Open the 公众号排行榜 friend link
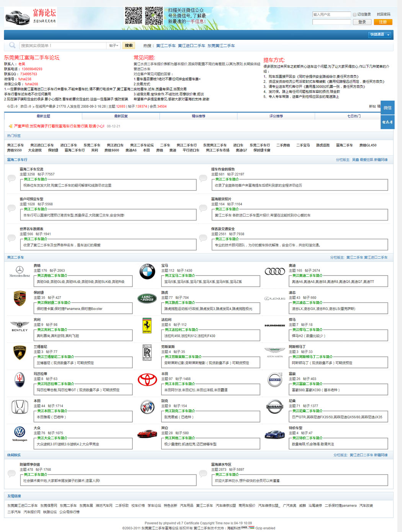The image size is (402, 532). pos(69,512)
